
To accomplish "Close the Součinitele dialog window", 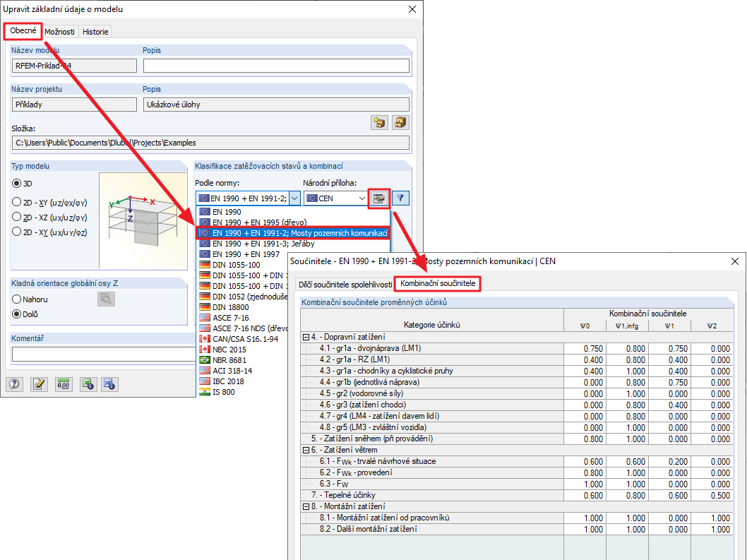I will (x=734, y=261).
